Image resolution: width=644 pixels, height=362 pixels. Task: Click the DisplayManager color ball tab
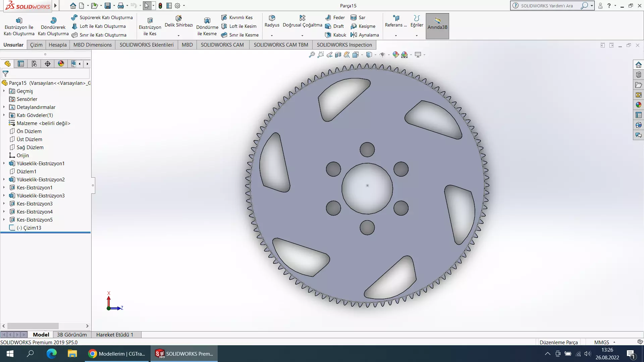(61, 64)
